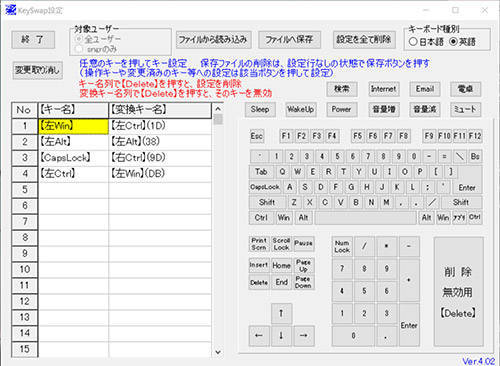Select the highlighted 【左Win】 cell in row 1
The image size is (500, 366).
(x=73, y=126)
